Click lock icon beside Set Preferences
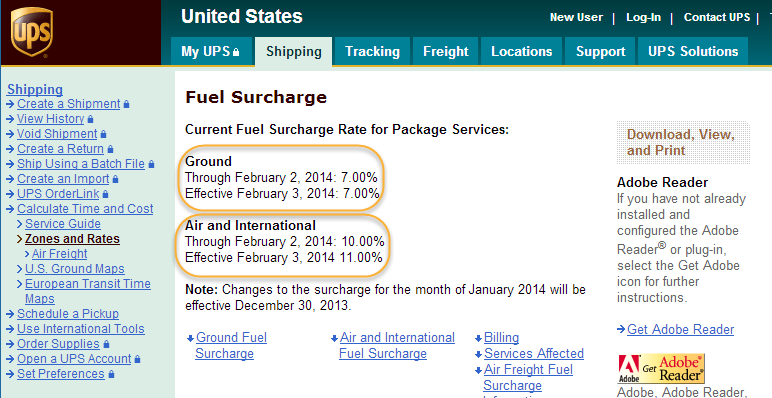This screenshot has height=398, width=772. coord(111,374)
